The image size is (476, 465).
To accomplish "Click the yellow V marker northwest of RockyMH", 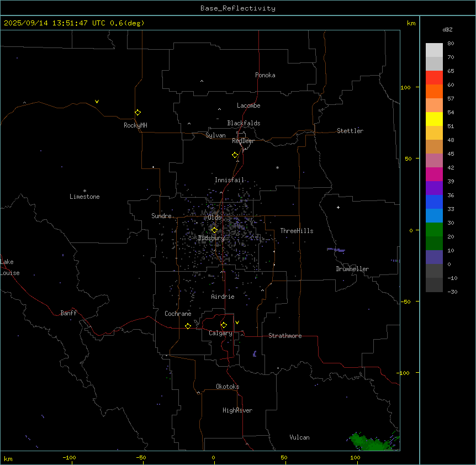I will [97, 102].
